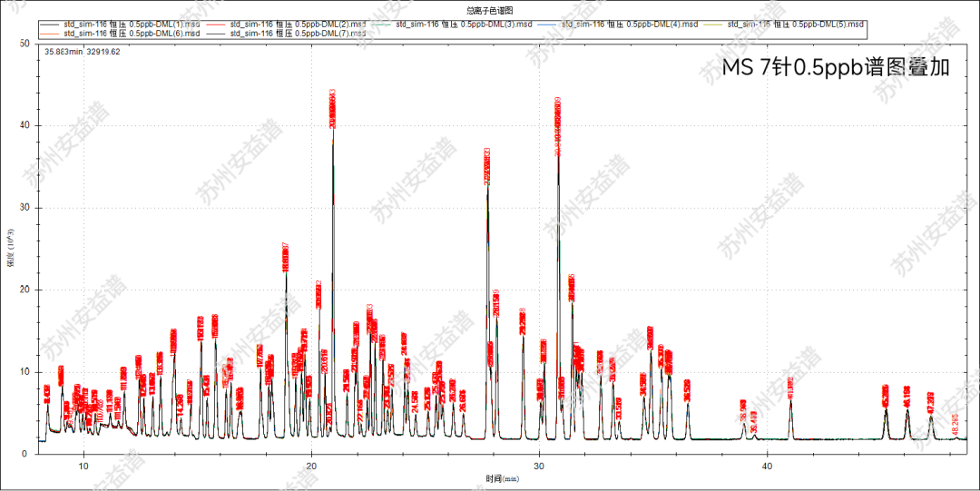Select the peak label 46.1
Viewport: 980px width, 491px height.
(906, 397)
